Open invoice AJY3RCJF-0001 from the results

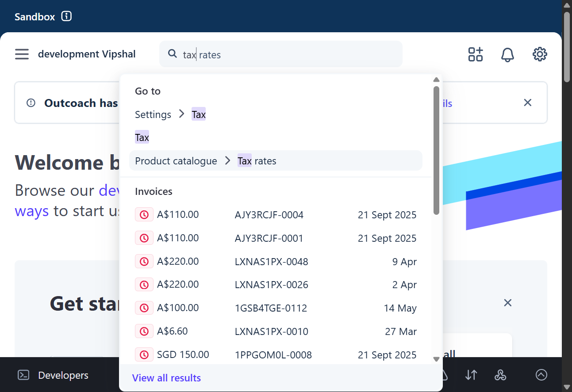(276, 238)
